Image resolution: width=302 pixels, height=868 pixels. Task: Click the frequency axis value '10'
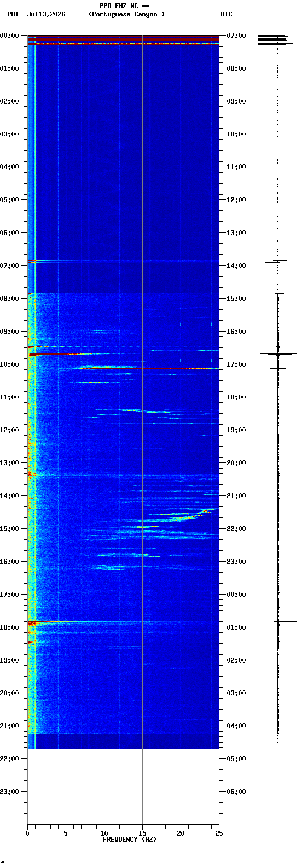[104, 833]
